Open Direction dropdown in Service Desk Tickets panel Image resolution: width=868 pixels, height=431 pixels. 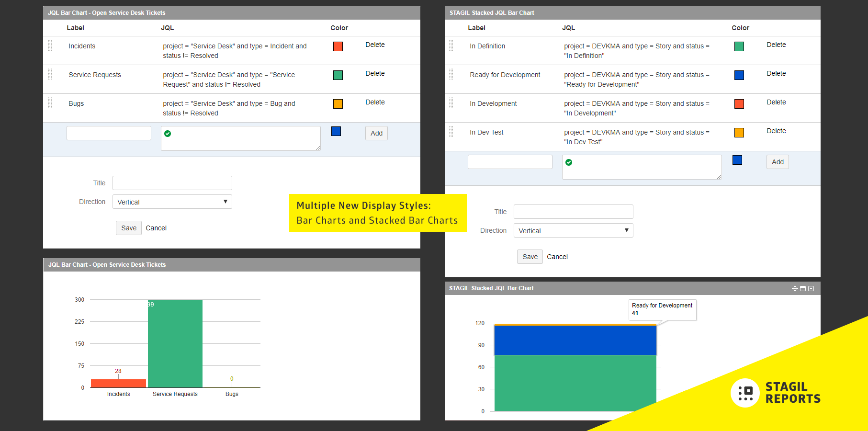coord(172,202)
